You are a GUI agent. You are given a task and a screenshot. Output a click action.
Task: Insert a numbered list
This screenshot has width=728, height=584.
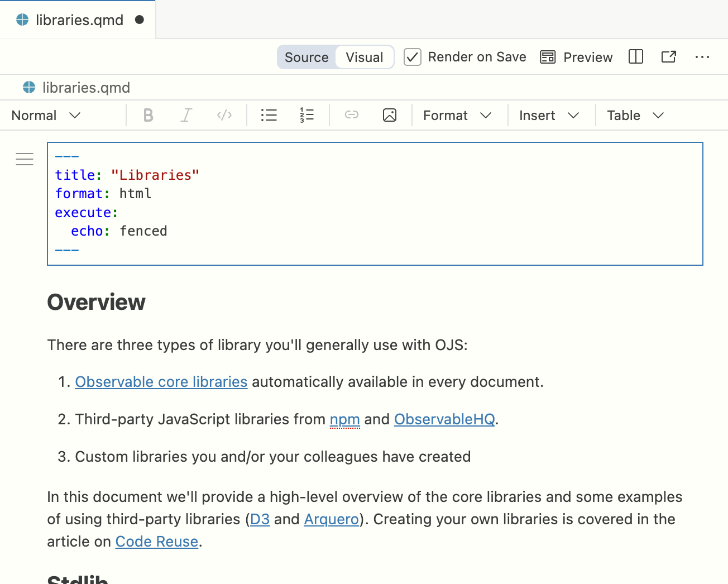tap(306, 115)
